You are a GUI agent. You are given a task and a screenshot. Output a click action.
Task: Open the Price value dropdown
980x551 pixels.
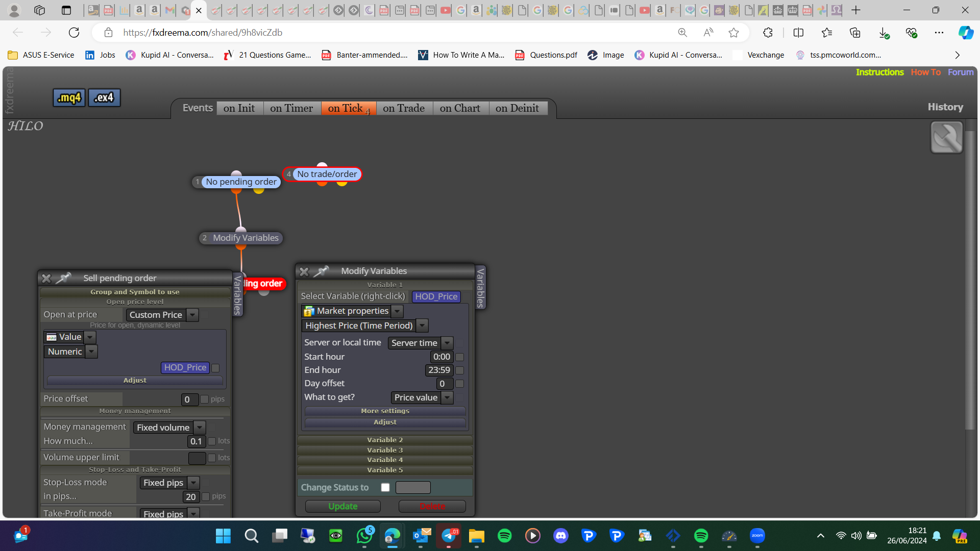click(422, 397)
